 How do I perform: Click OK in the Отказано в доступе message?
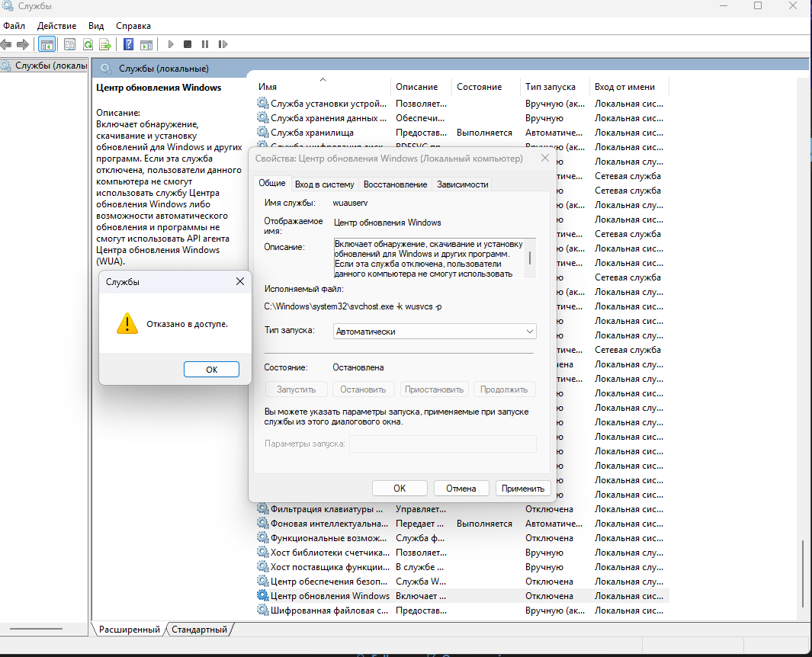point(211,369)
